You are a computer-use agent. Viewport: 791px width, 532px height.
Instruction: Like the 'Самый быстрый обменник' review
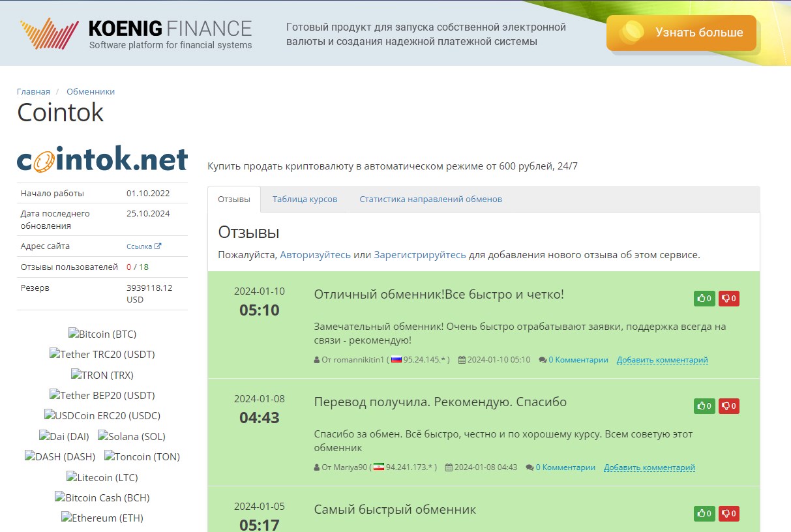tap(704, 514)
